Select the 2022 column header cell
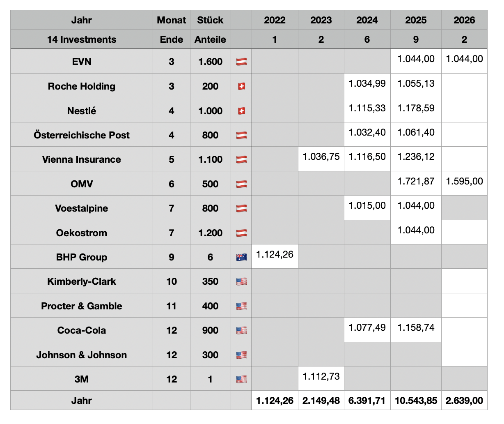Viewport: 504px width, 424px height. click(275, 20)
